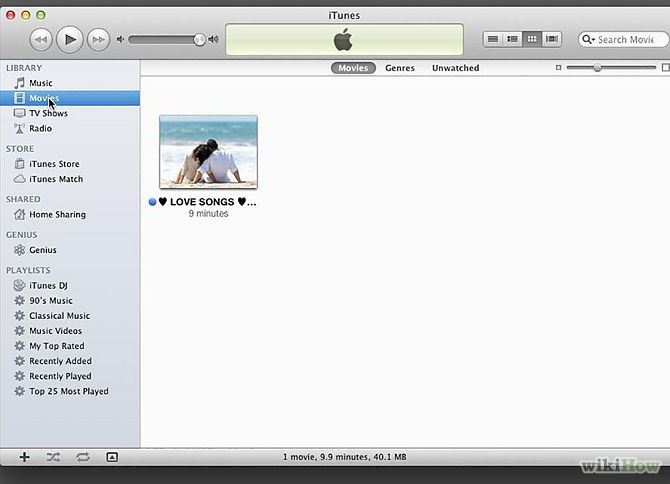Click the blue unwatched dot indicator

[x=153, y=202]
